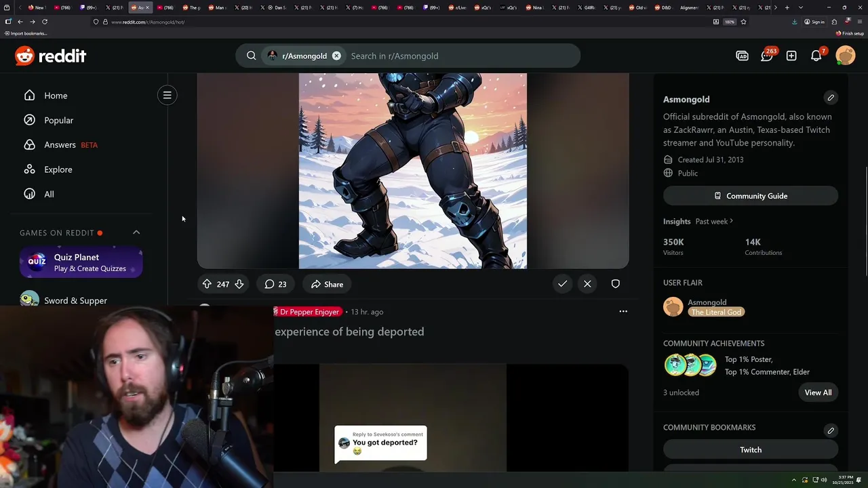Open the Twitch community bookmark

pyautogui.click(x=751, y=449)
